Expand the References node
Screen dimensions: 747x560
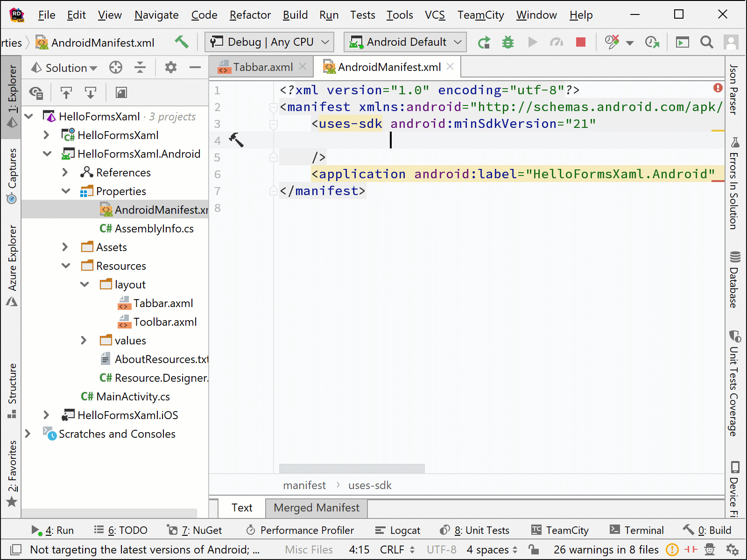(x=65, y=172)
